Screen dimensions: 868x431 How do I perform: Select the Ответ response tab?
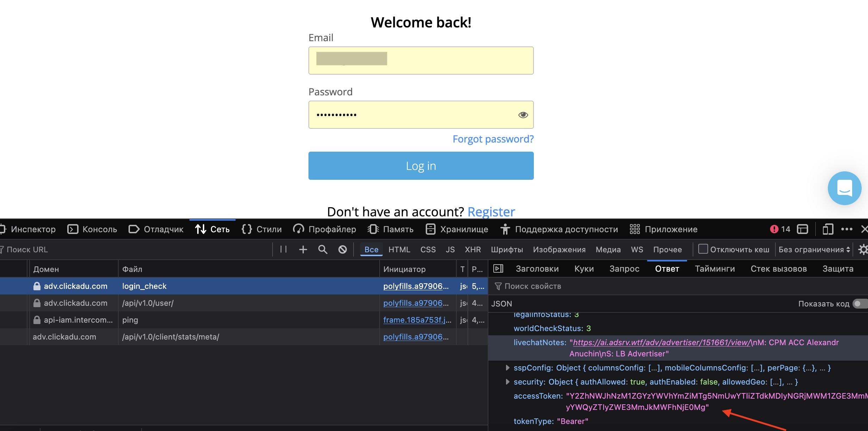coord(667,269)
